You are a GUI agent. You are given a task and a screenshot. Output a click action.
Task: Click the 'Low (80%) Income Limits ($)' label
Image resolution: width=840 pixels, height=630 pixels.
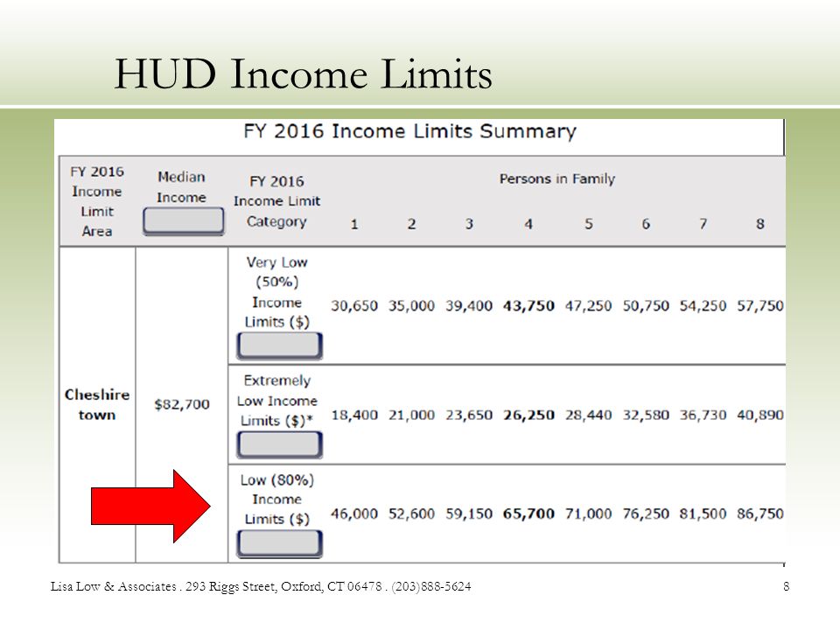[x=277, y=500]
